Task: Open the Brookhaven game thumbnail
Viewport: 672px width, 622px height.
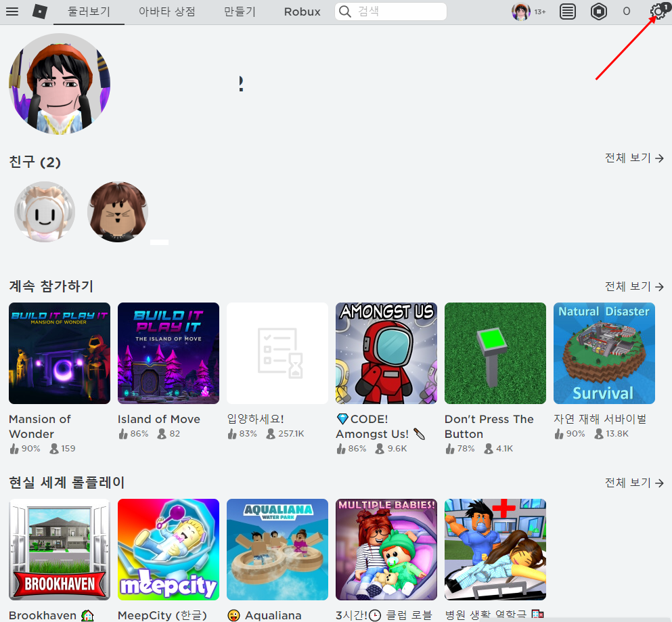Action: 60,550
